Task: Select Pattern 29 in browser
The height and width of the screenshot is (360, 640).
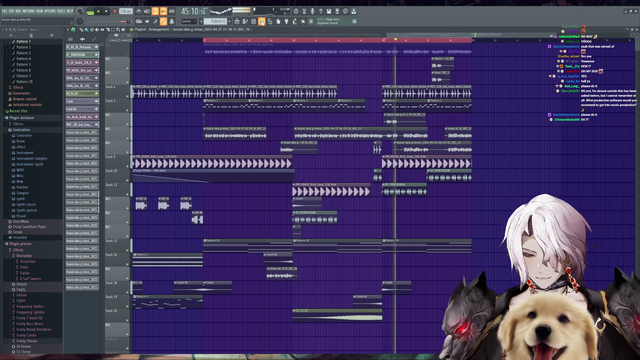Action: point(24,82)
